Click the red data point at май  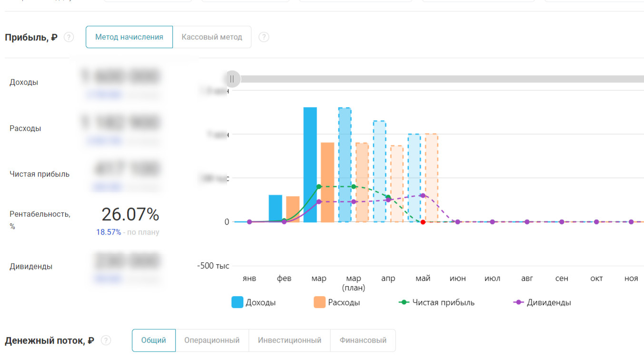423,222
